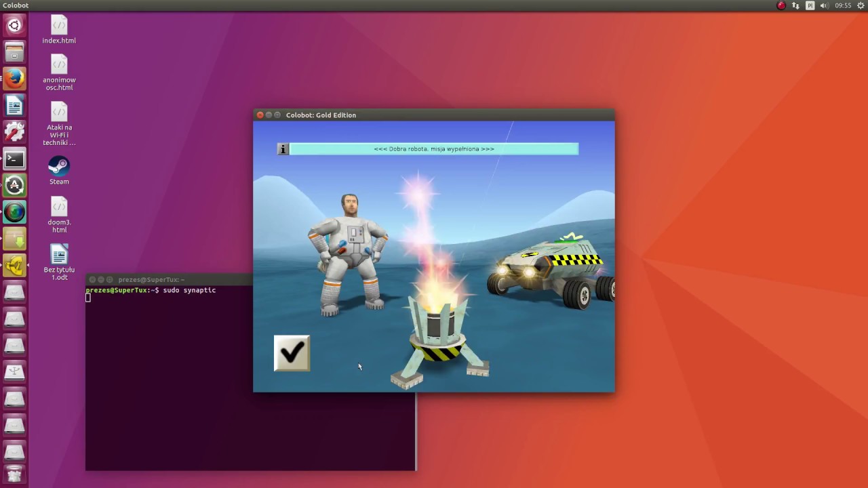This screenshot has height=488, width=868.
Task: Click the yellow Colobot launcher icon
Action: click(14, 266)
